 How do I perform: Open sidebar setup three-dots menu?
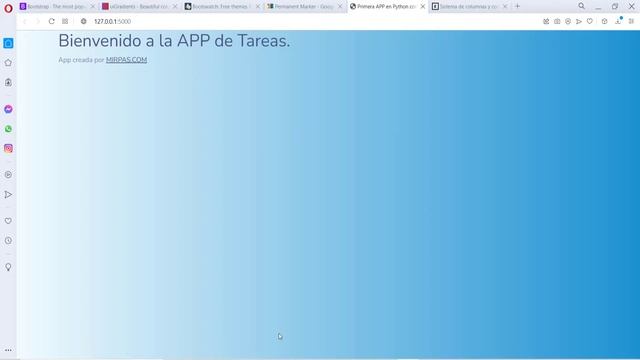click(8, 350)
